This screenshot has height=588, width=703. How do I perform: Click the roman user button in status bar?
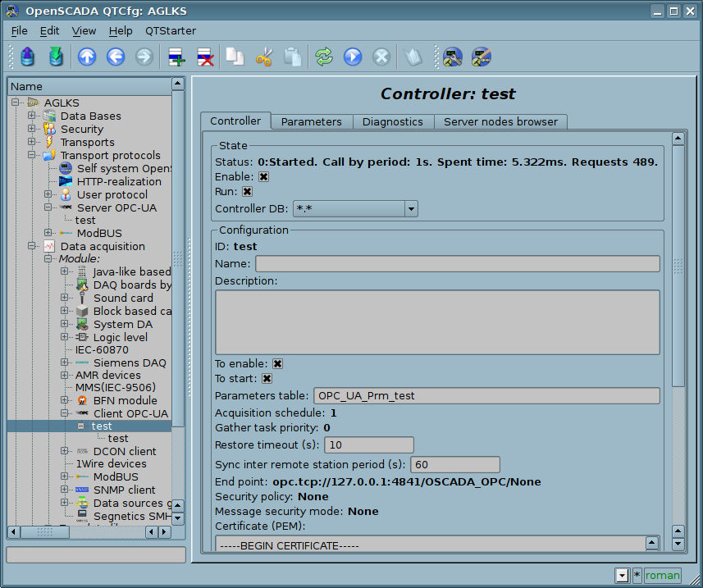(x=663, y=576)
